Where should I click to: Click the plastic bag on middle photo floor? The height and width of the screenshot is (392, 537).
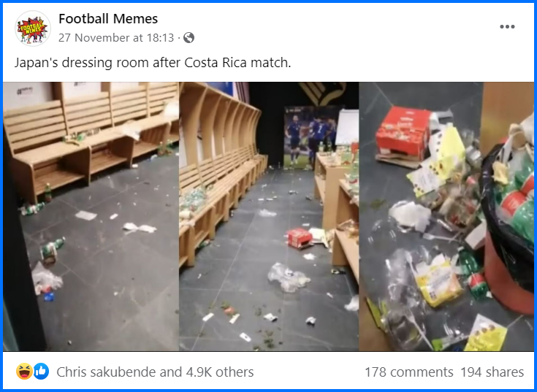point(289,277)
